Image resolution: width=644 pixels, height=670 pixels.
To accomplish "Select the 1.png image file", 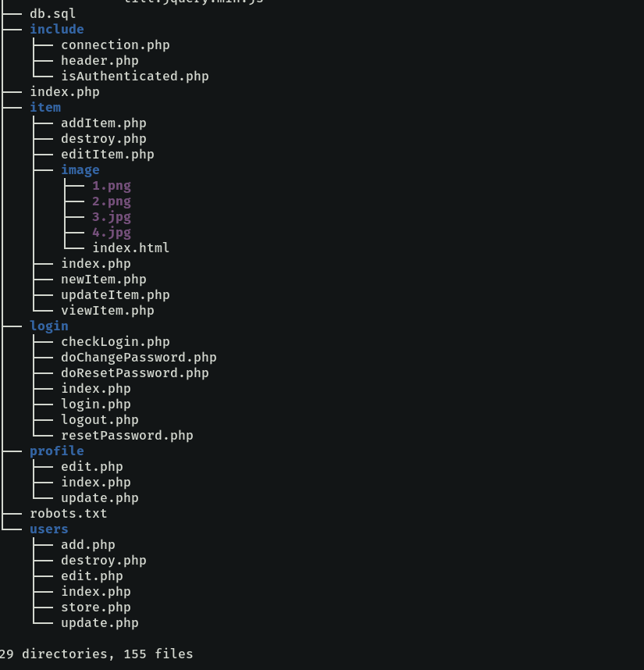I will 112,186.
